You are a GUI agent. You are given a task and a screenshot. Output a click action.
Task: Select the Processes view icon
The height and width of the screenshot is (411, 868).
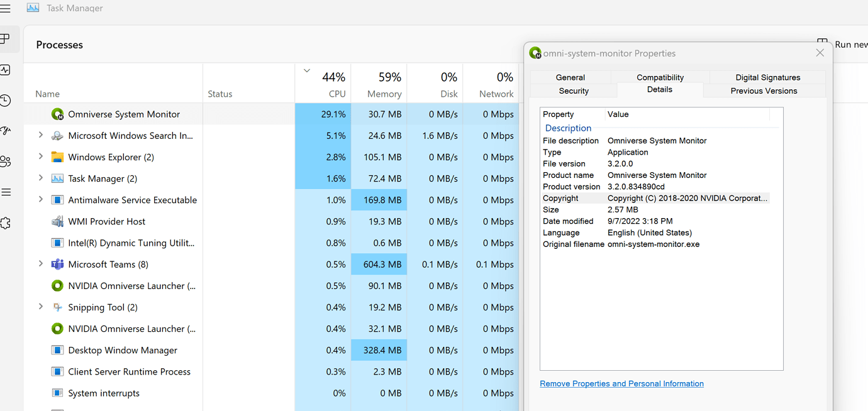(x=5, y=39)
